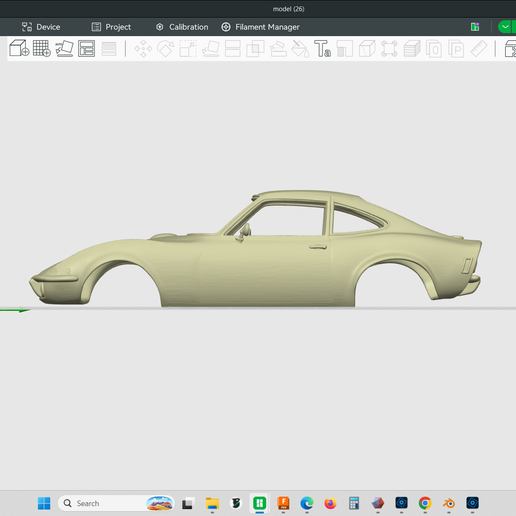Click the cube face selection icon

(367, 49)
